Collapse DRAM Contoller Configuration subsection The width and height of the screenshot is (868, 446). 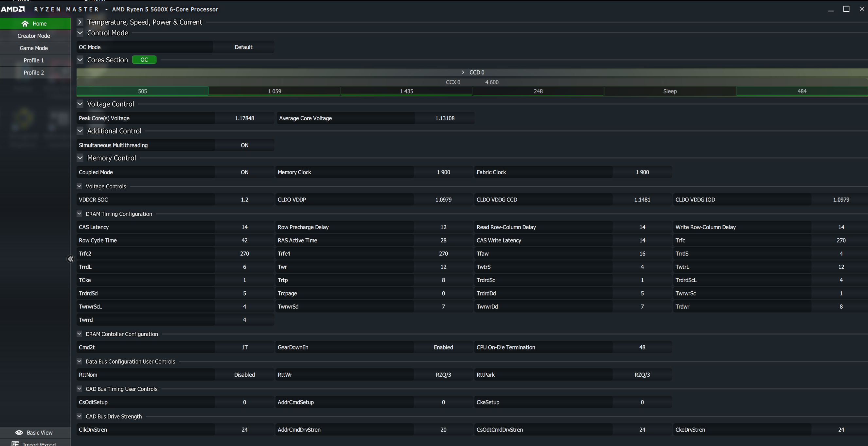[x=79, y=334]
